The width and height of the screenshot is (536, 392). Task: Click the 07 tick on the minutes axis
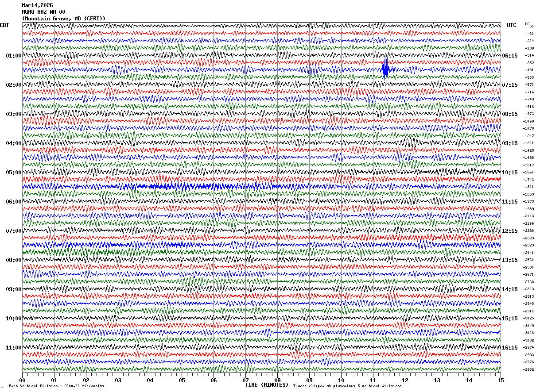245,380
